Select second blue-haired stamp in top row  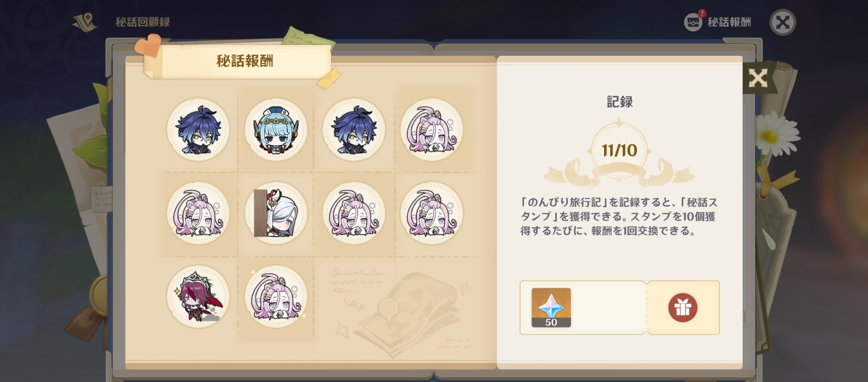pyautogui.click(x=354, y=130)
